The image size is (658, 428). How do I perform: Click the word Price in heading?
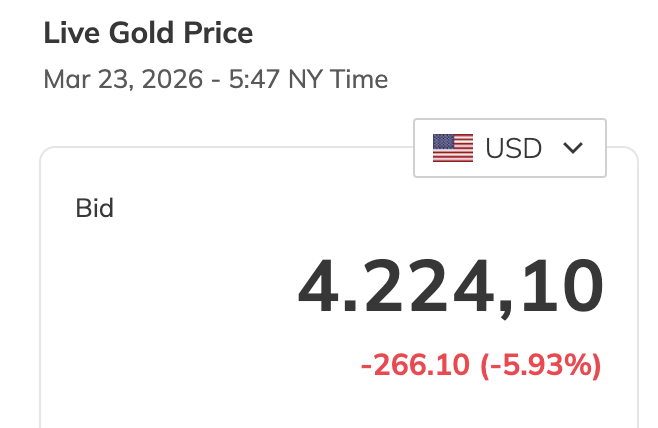coord(216,34)
